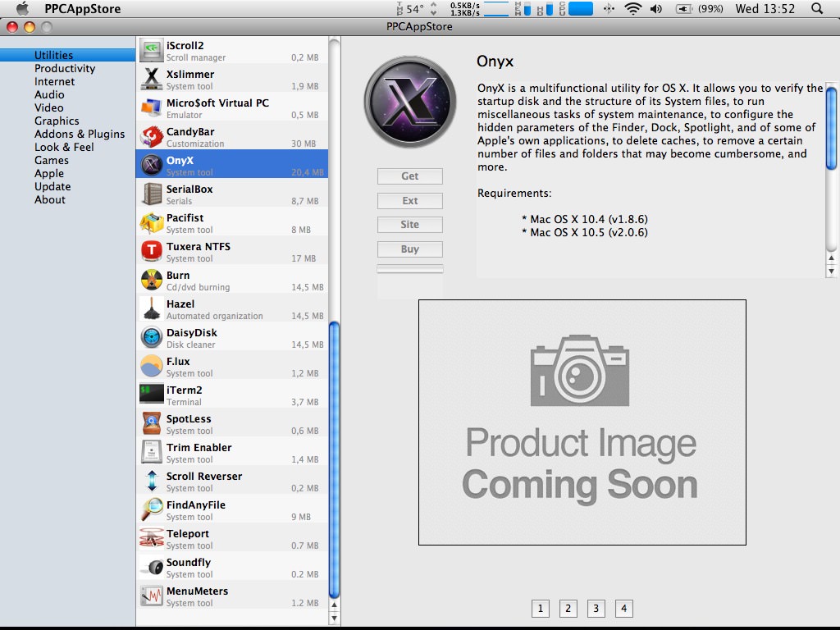Click the download progress bar
The width and height of the screenshot is (840, 630).
[x=410, y=269]
